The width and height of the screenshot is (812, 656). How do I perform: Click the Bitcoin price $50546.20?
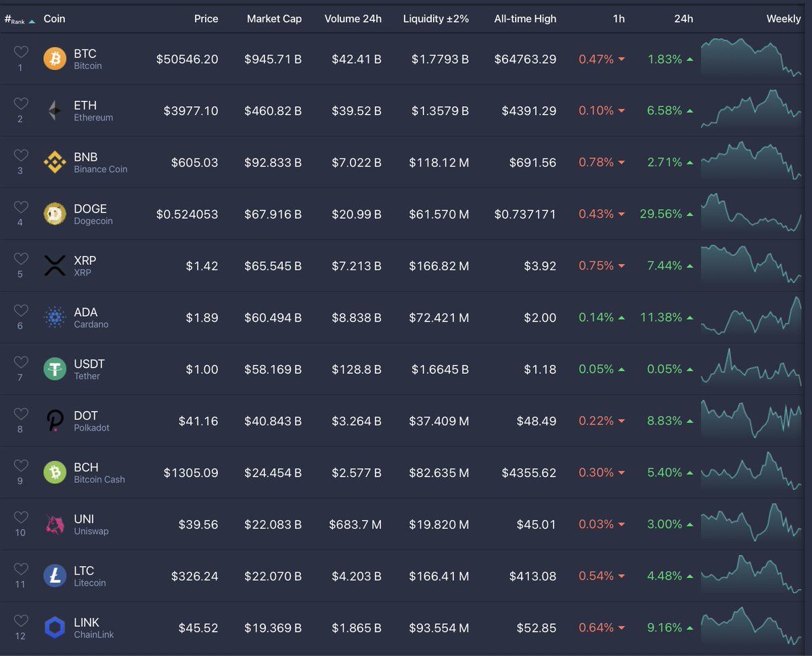click(x=187, y=59)
